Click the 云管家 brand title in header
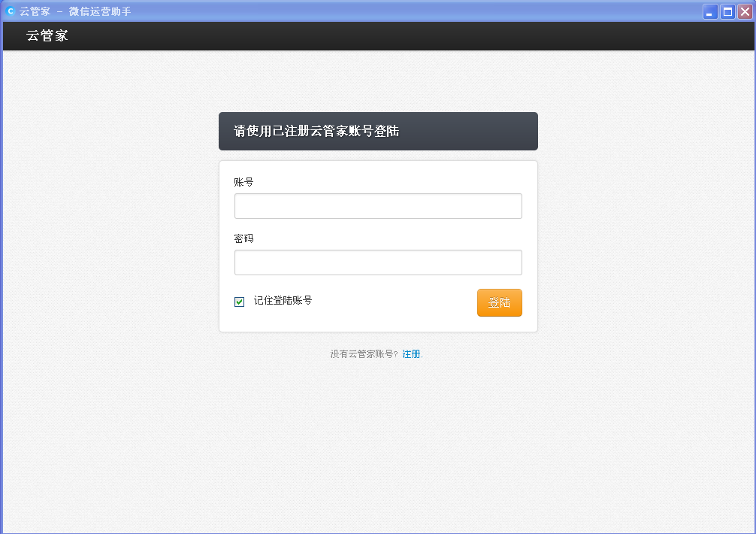The image size is (756, 534). coord(47,35)
